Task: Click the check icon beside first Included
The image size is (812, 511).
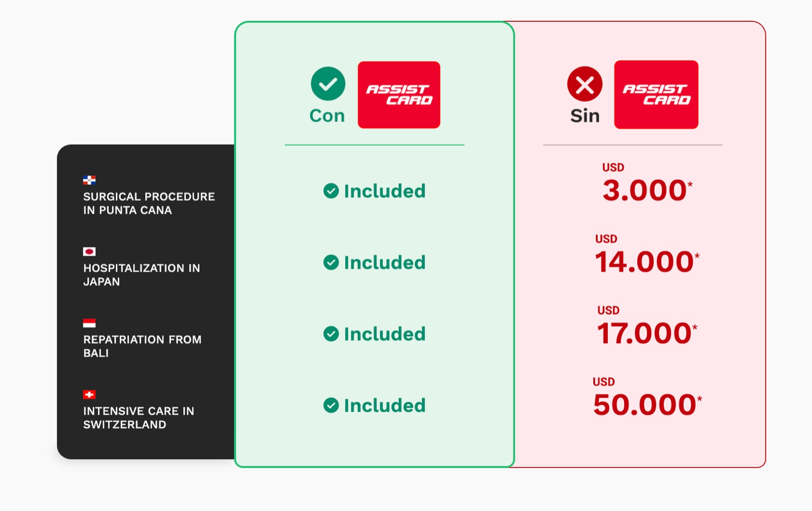Action: click(331, 191)
